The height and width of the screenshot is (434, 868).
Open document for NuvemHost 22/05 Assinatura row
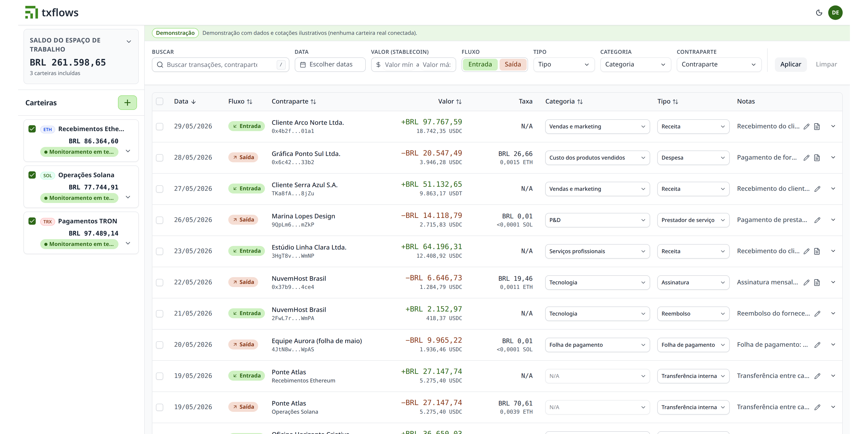click(817, 282)
